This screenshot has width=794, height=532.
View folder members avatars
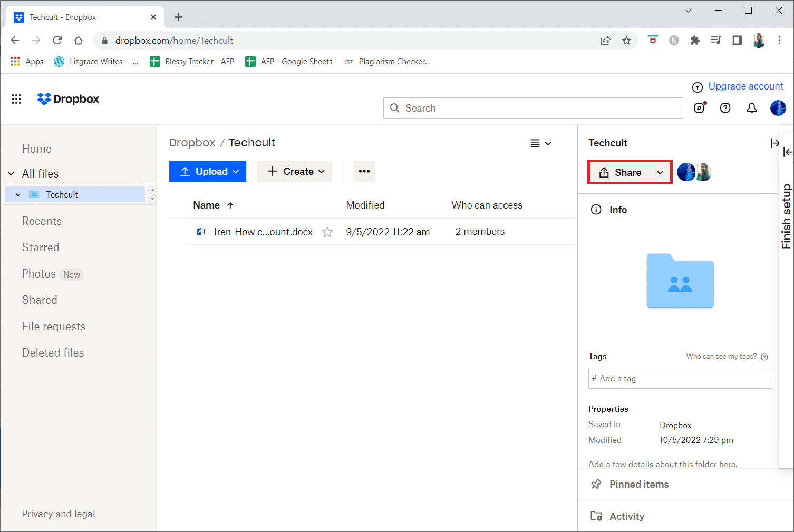click(x=694, y=172)
